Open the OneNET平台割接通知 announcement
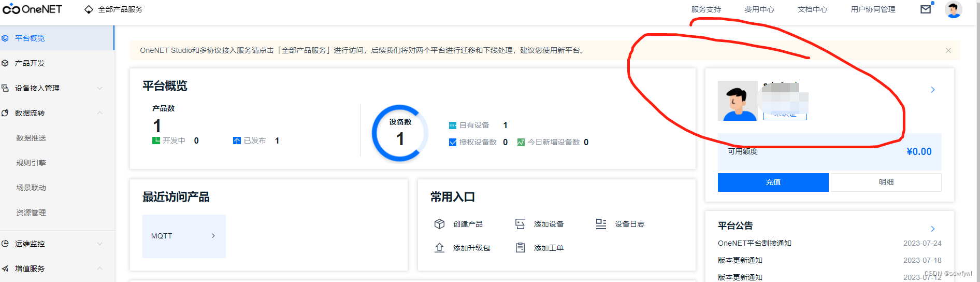This screenshot has height=282, width=980. click(755, 243)
